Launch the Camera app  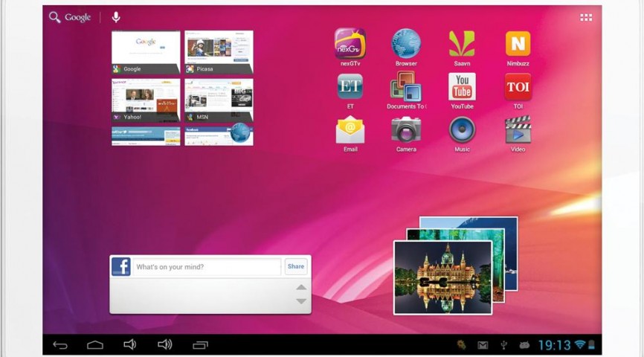point(406,130)
